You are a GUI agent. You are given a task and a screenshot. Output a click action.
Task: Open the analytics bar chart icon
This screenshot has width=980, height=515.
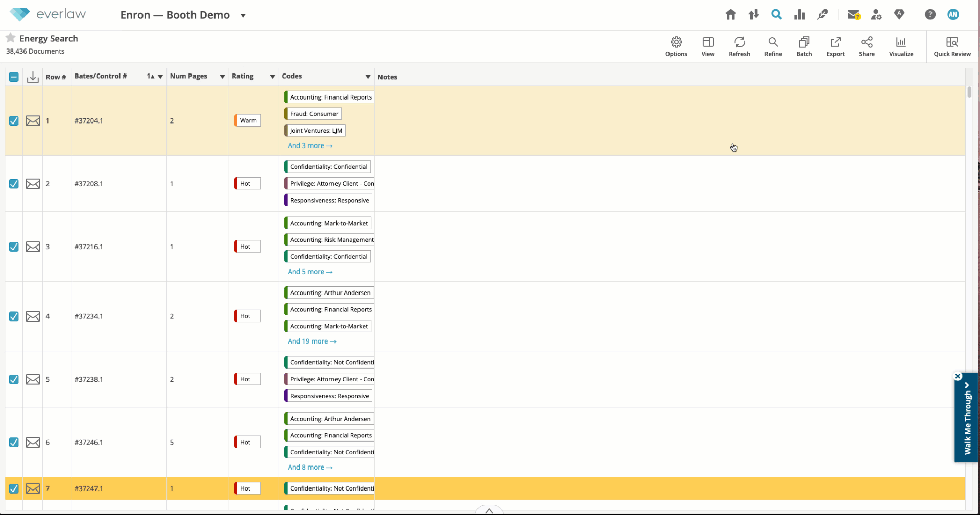pyautogui.click(x=799, y=15)
